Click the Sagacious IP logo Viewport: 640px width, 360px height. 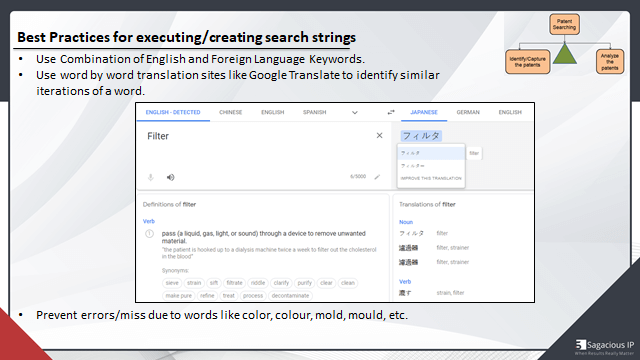click(x=605, y=347)
